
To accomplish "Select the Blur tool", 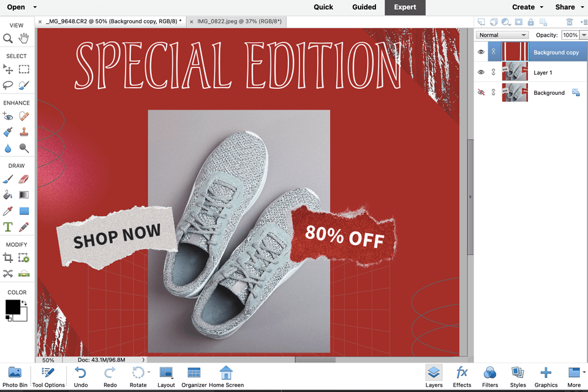I will click(x=8, y=148).
